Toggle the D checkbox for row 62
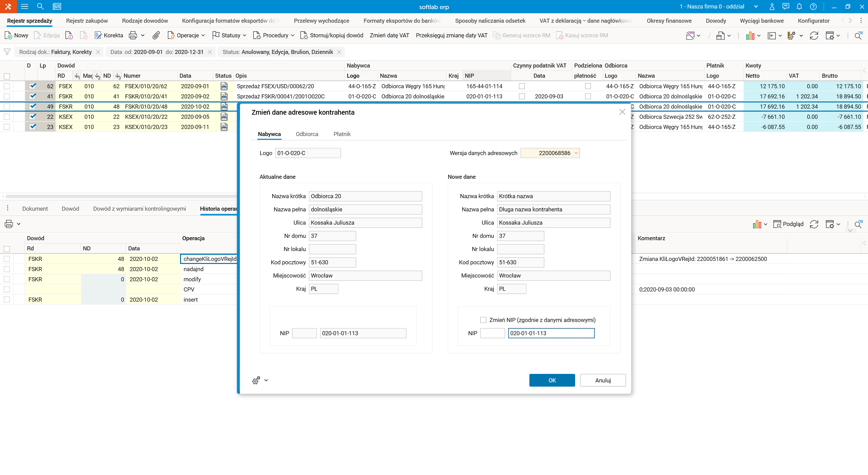The image size is (868, 475). pyautogui.click(x=33, y=86)
